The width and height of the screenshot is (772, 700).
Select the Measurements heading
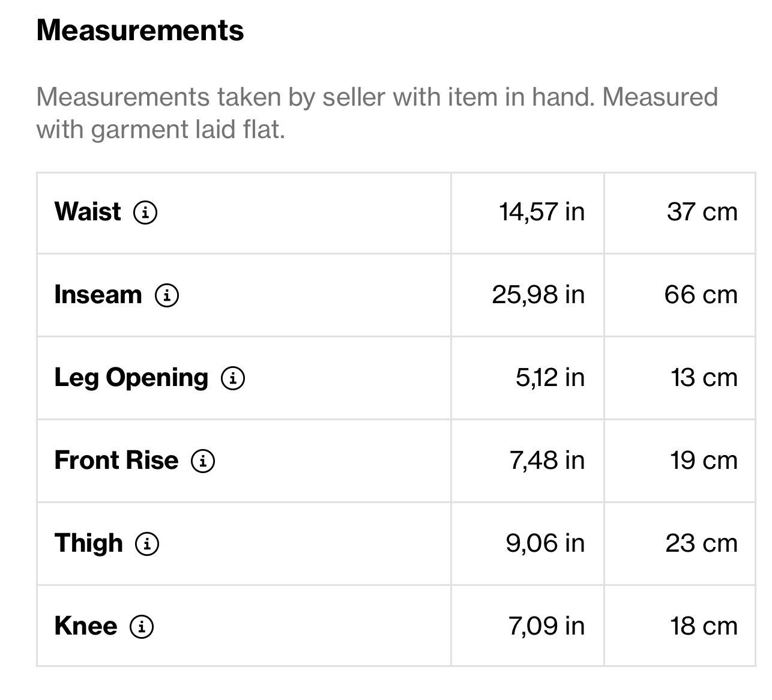[140, 30]
